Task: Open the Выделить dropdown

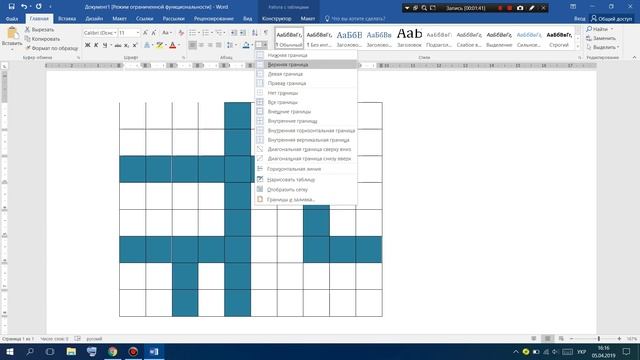Action: click(603, 47)
